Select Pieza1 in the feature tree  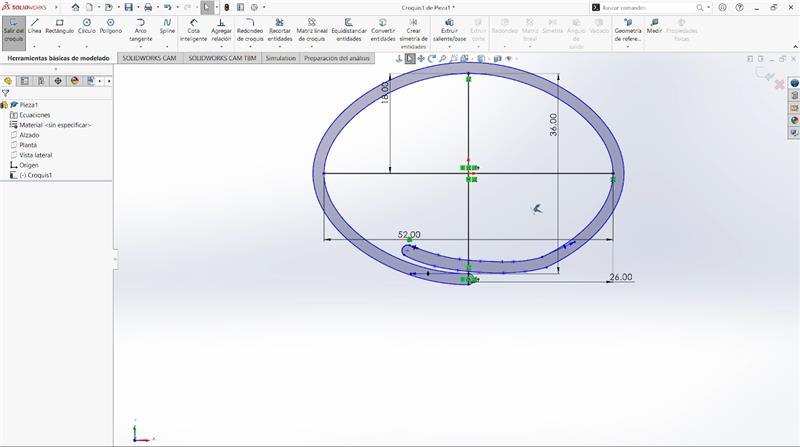[29, 105]
